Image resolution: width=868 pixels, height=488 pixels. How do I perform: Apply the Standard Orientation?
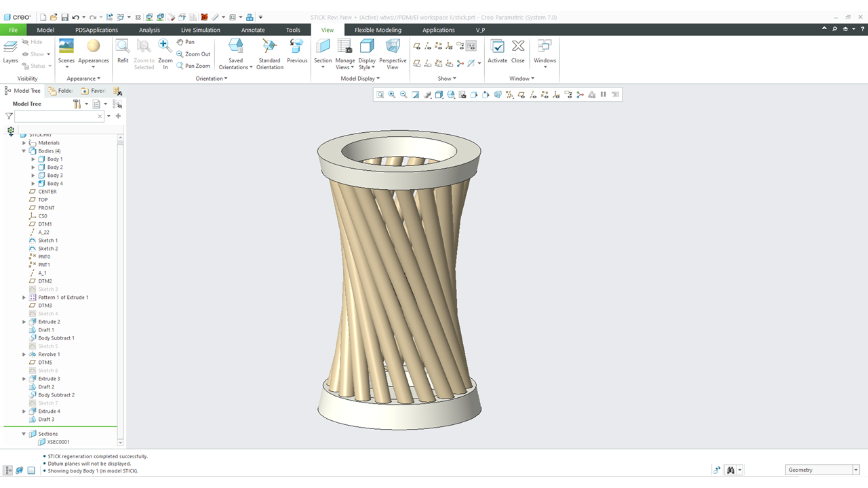(269, 54)
